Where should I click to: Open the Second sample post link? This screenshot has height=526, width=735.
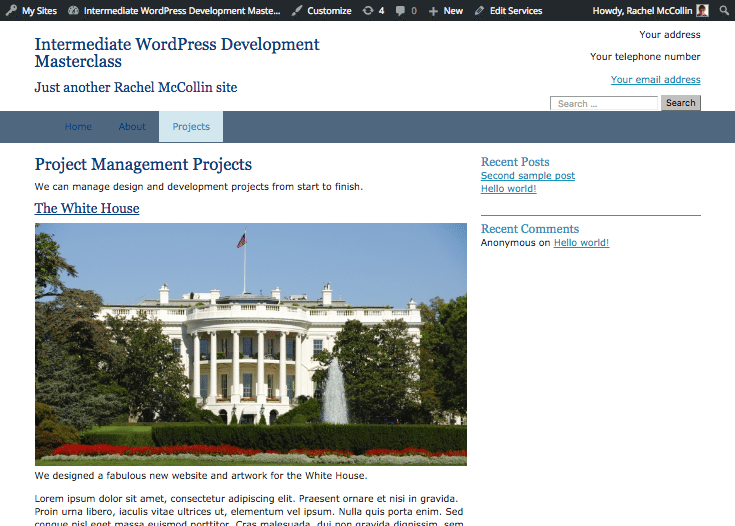pos(527,176)
